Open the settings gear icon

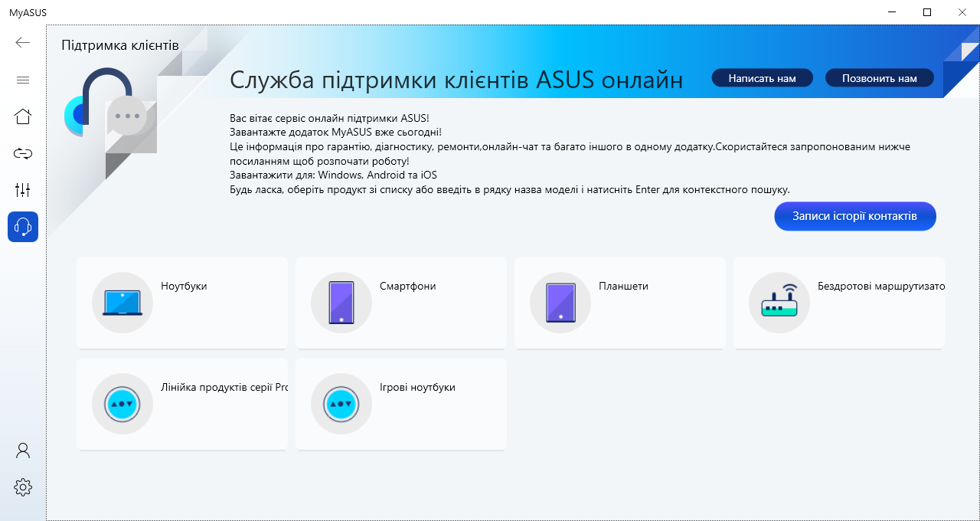[23, 487]
